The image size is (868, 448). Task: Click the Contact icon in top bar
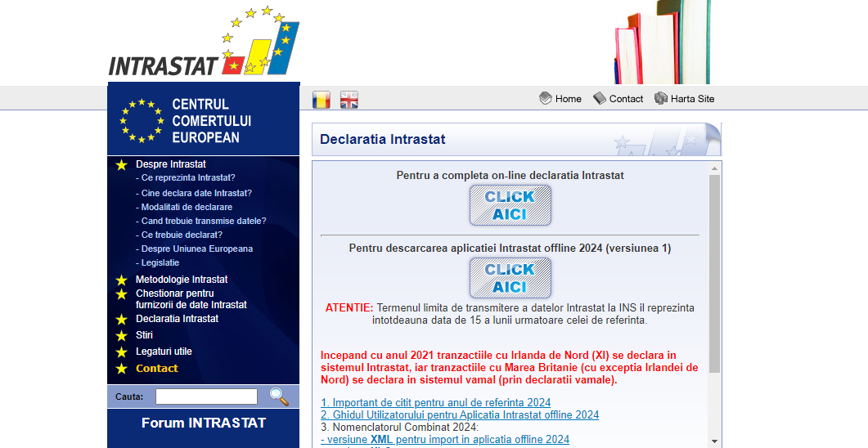[x=600, y=98]
